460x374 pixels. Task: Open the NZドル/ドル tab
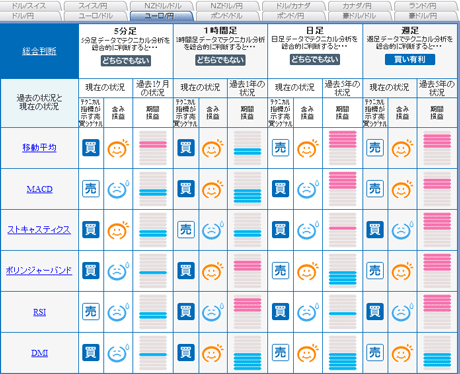click(162, 6)
